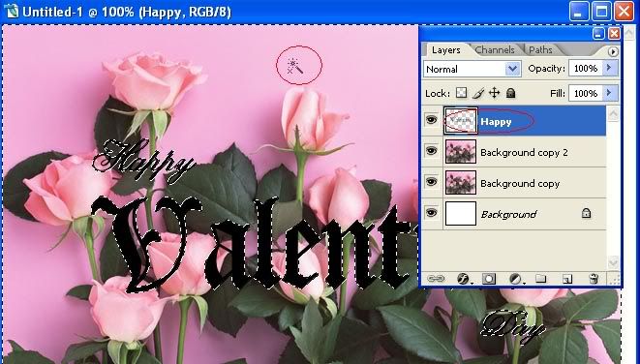
Task: Open the Opacity slider arrow
Action: coord(609,68)
